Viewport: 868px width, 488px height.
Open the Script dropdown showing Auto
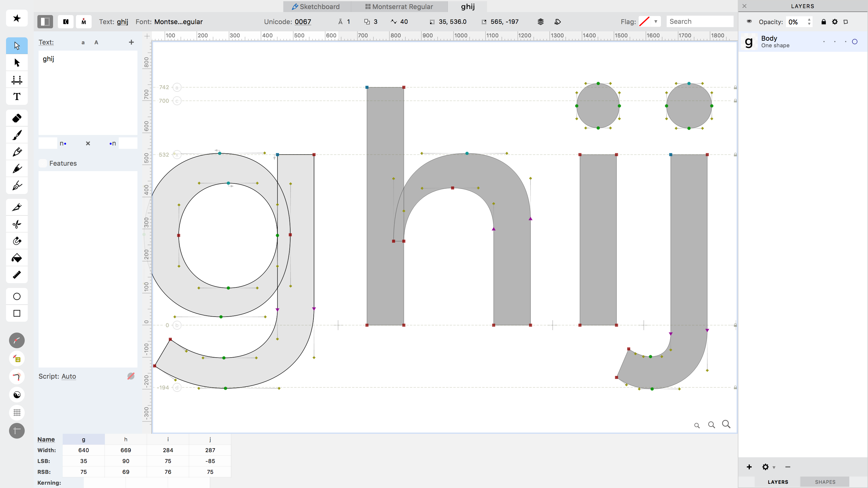pos(69,376)
